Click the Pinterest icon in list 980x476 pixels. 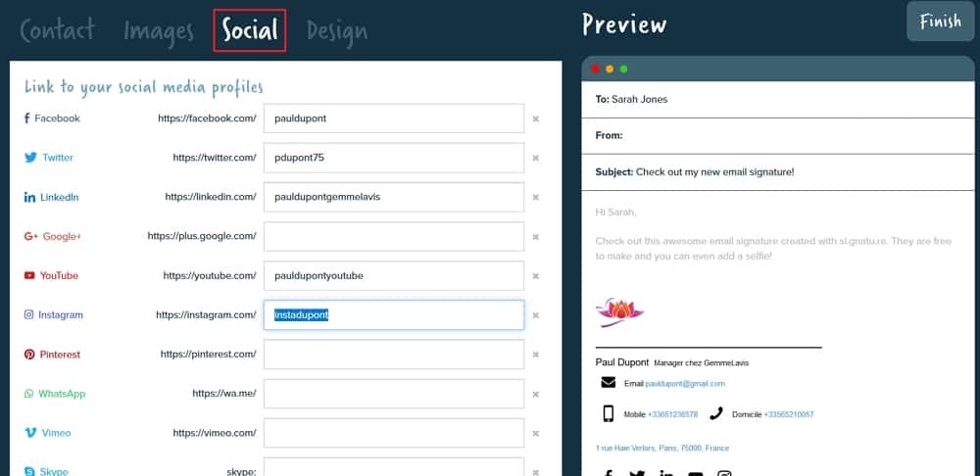click(29, 355)
